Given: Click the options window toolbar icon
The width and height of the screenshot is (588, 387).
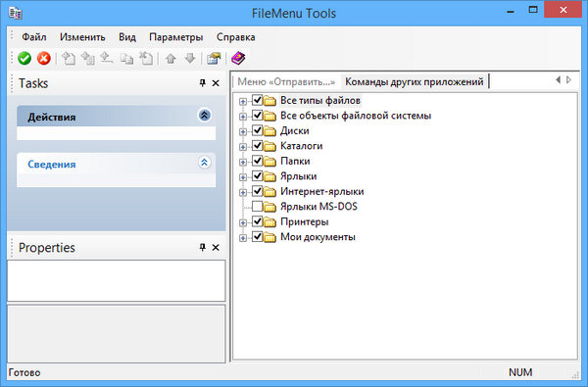Looking at the screenshot, I should point(214,59).
